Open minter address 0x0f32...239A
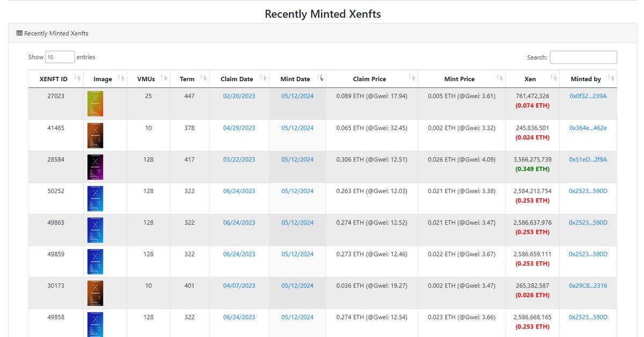644x337 pixels. 589,96
